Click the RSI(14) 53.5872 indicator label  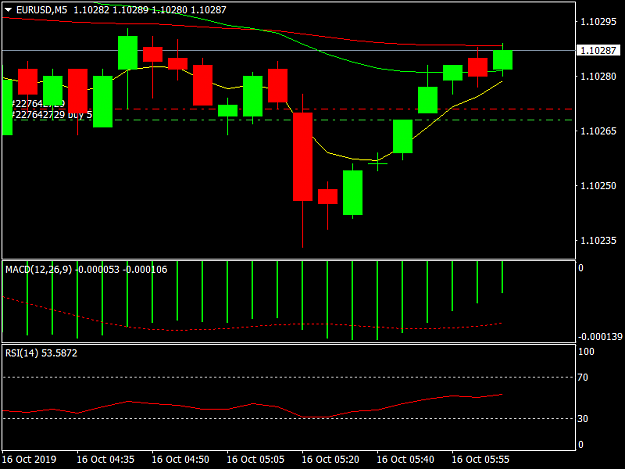point(41,353)
